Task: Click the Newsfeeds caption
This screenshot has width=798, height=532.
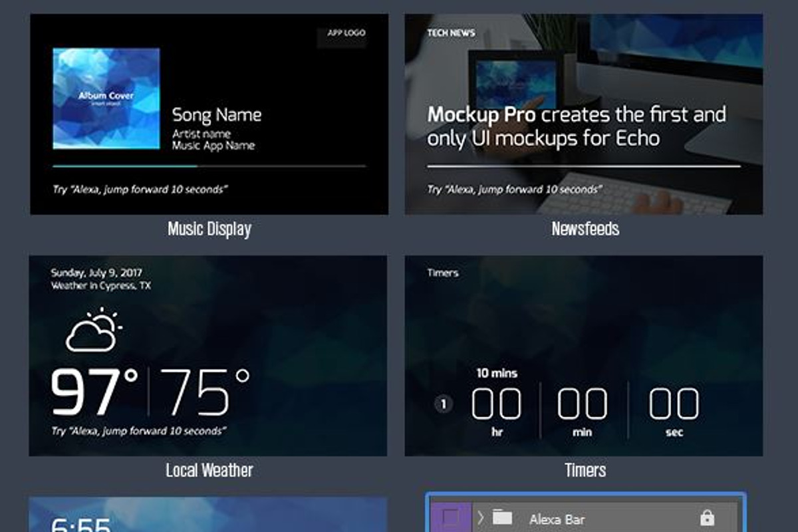Action: pyautogui.click(x=585, y=229)
